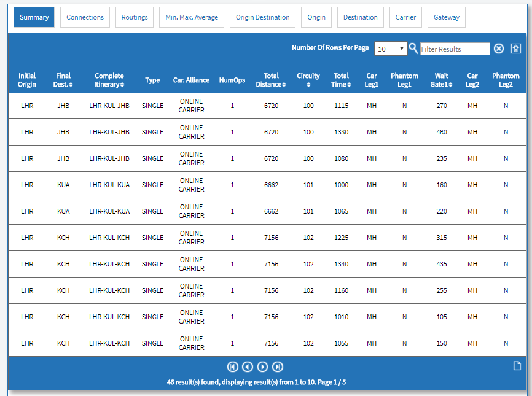Click the NumOps column header
Viewport: 532px width, 396px height.
[232, 80]
